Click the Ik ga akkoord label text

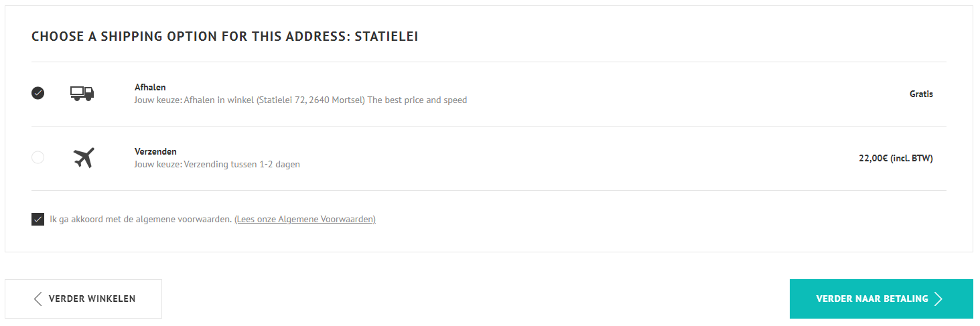141,219
